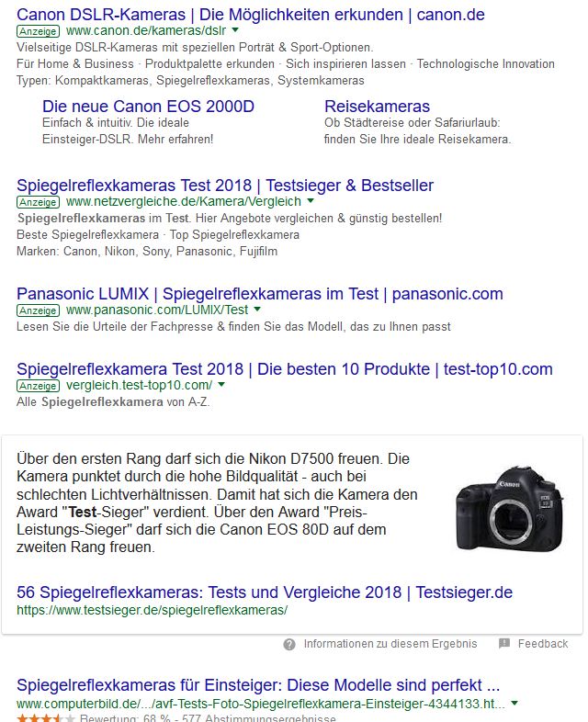Click the Feedback flag icon
This screenshot has width=588, height=722.
click(504, 643)
